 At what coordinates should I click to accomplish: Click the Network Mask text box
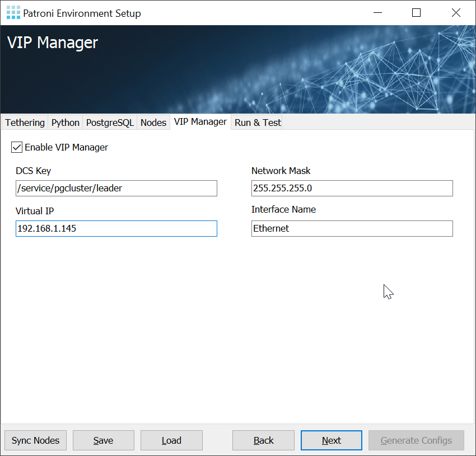(352, 189)
